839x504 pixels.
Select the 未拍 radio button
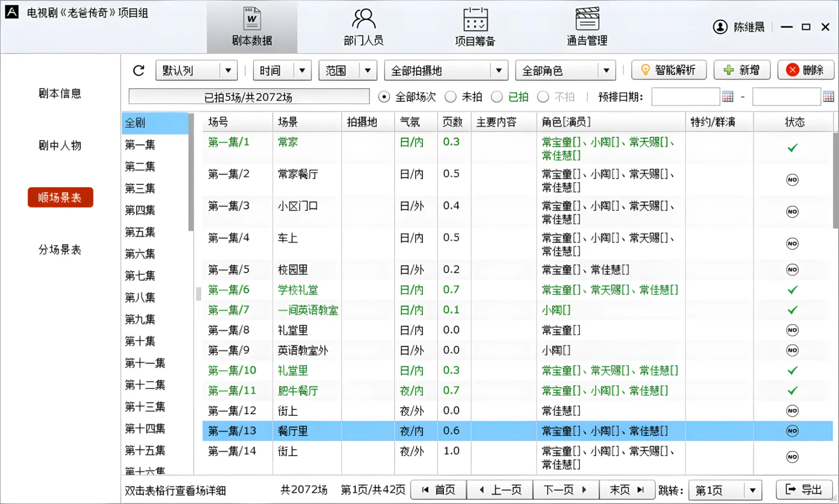pyautogui.click(x=451, y=97)
